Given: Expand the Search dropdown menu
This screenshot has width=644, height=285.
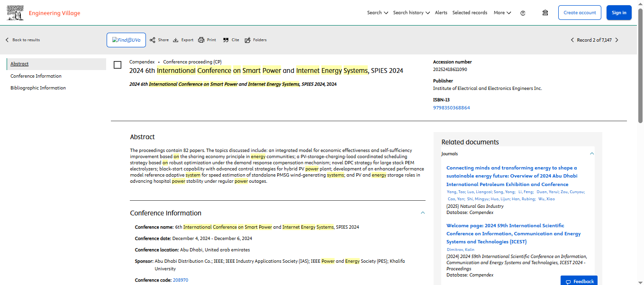Looking at the screenshot, I should point(377,13).
